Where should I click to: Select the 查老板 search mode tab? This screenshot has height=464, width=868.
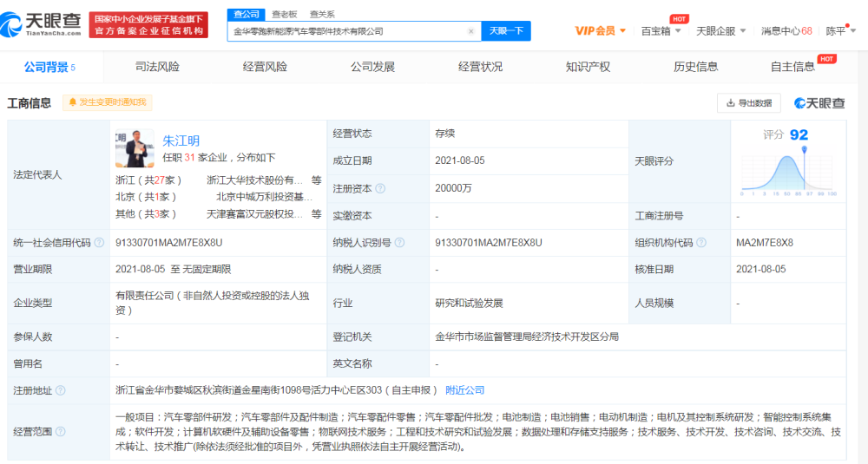(x=285, y=15)
